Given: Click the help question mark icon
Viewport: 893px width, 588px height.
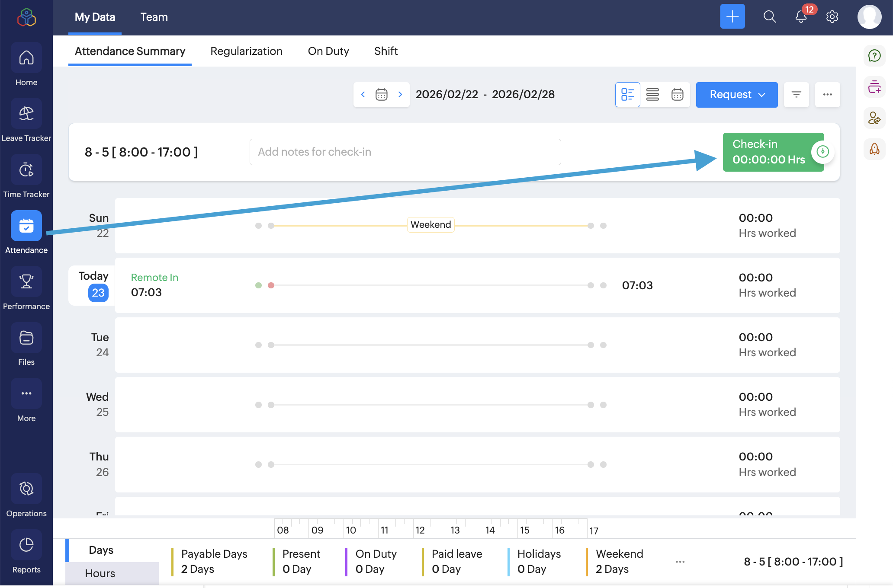Looking at the screenshot, I should (874, 56).
